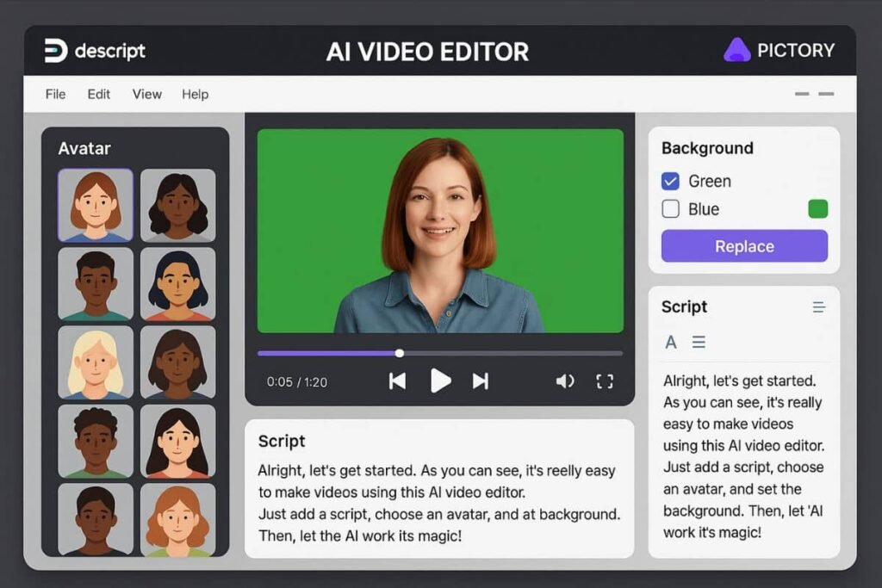Screen dimensions: 882x588
Task: Enter fullscreen video mode
Action: [605, 381]
